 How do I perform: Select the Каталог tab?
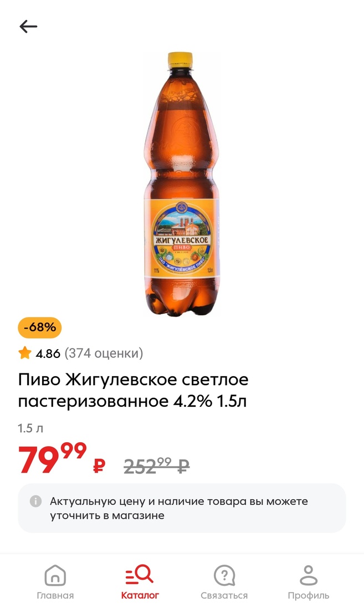pyautogui.click(x=140, y=582)
